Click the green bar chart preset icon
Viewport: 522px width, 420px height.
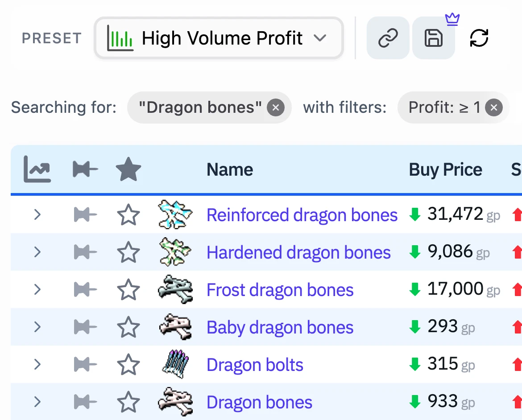(x=120, y=38)
